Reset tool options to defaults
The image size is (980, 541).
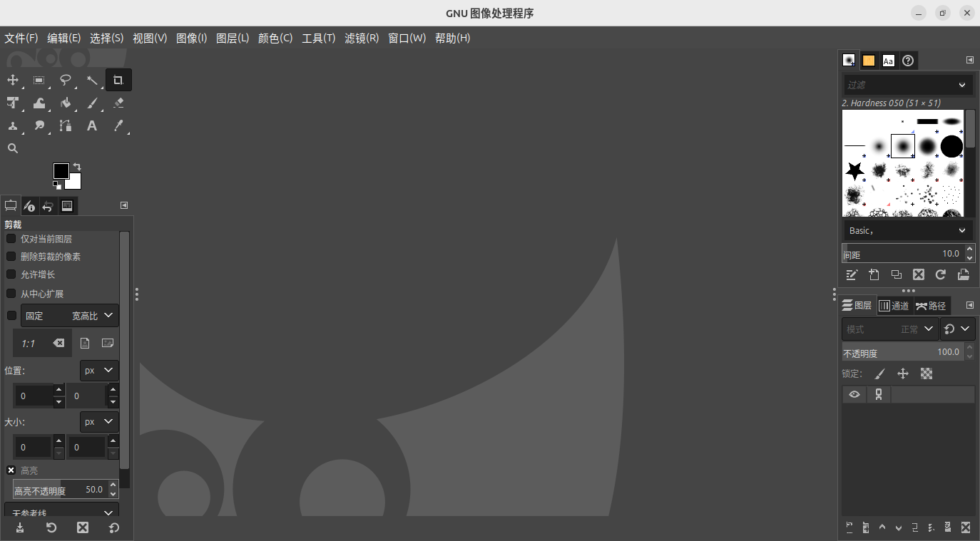click(114, 527)
